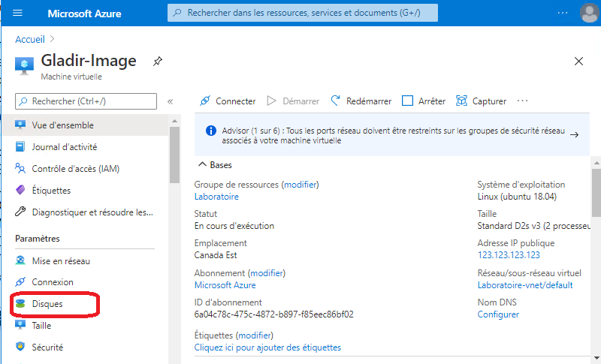Screen dimensions: 601x364
Task: Click the pin icon next to Gladir-Image
Action: pyautogui.click(x=157, y=61)
